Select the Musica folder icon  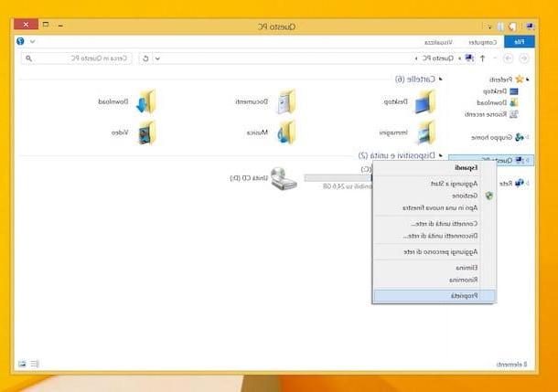[286, 132]
